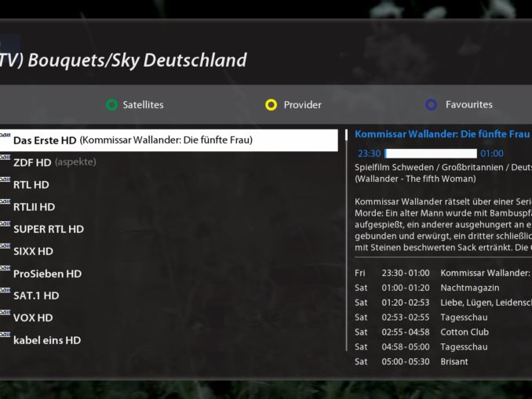Click the (aspekte) programme text on ZDF HD
Screen dimensions: 532x399
75,162
